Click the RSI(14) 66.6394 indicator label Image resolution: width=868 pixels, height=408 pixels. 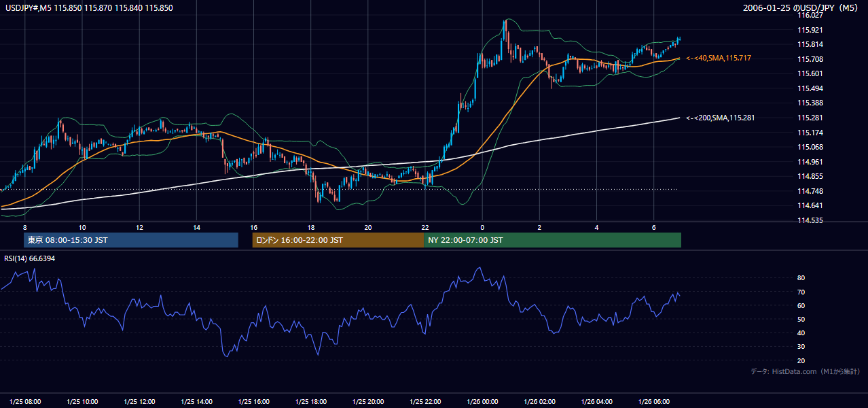click(x=30, y=258)
